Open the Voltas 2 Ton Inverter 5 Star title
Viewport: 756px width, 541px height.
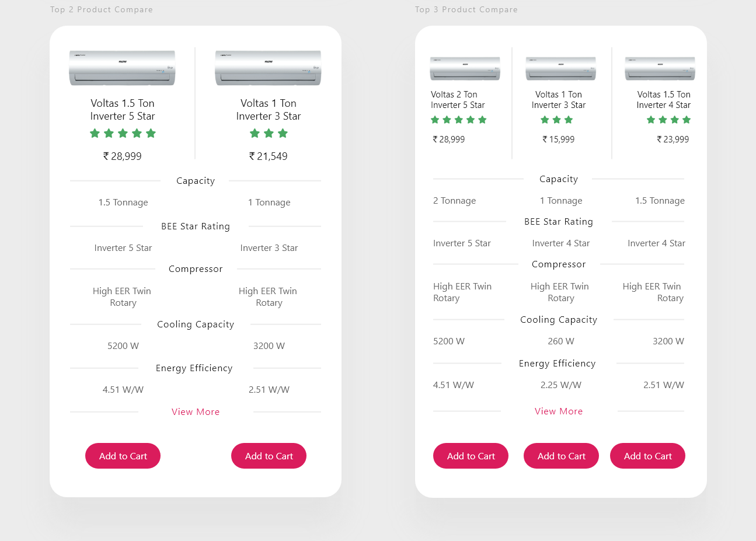click(458, 100)
